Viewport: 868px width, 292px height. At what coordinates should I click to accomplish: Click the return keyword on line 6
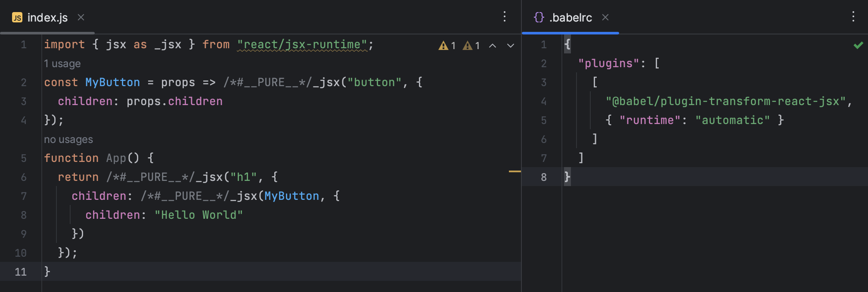78,177
